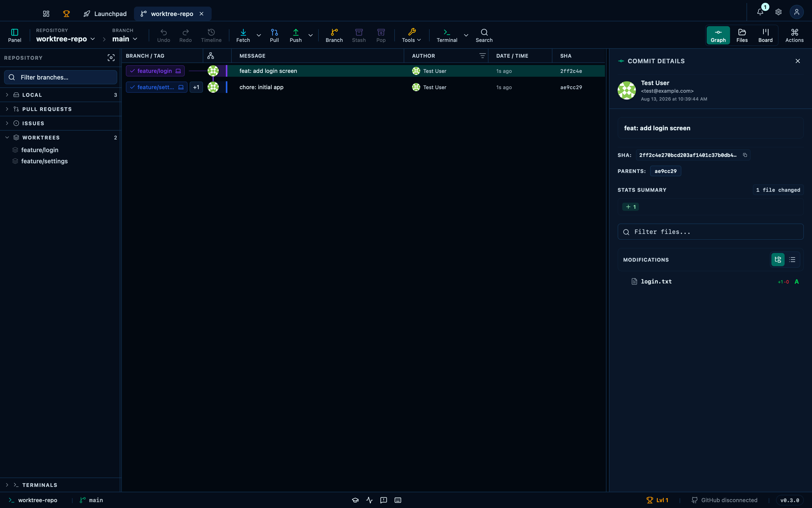Screen dimensions: 812x508
Task: Open the tutorial graduation cap icon
Action: [355, 500]
